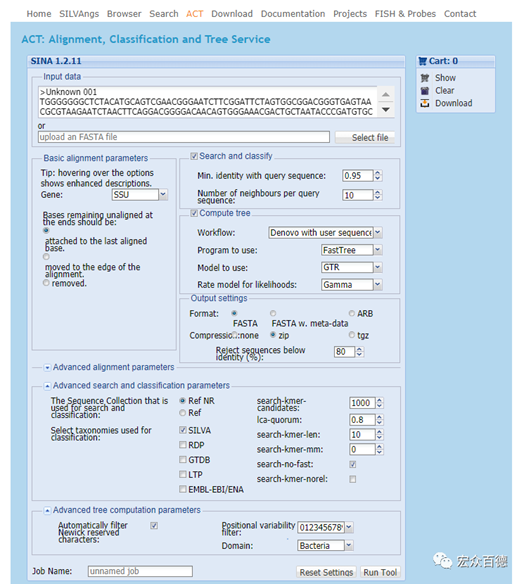The width and height of the screenshot is (524, 584).
Task: Open the Positional variability filter dropdown
Action: click(349, 527)
